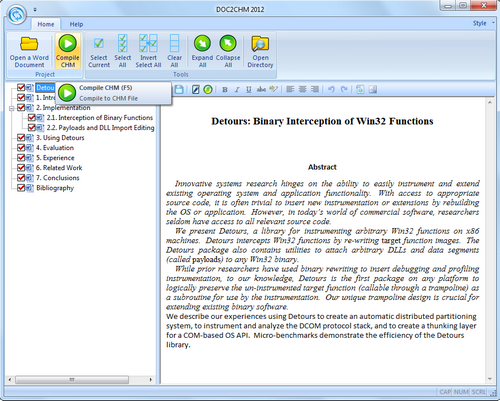The height and width of the screenshot is (401, 500).
Task: Uncheck the 5. Experience checkbox
Action: click(x=21, y=157)
